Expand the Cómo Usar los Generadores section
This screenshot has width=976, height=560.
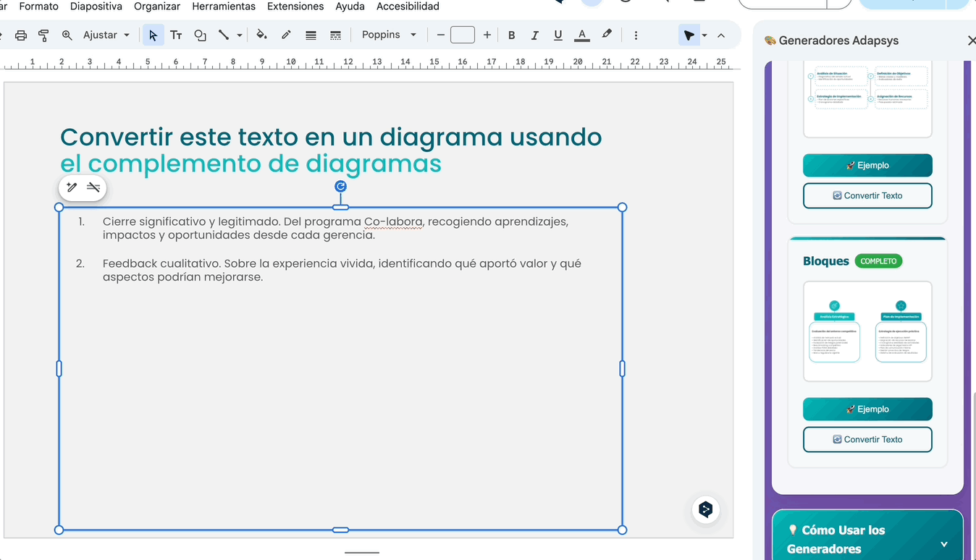(943, 544)
